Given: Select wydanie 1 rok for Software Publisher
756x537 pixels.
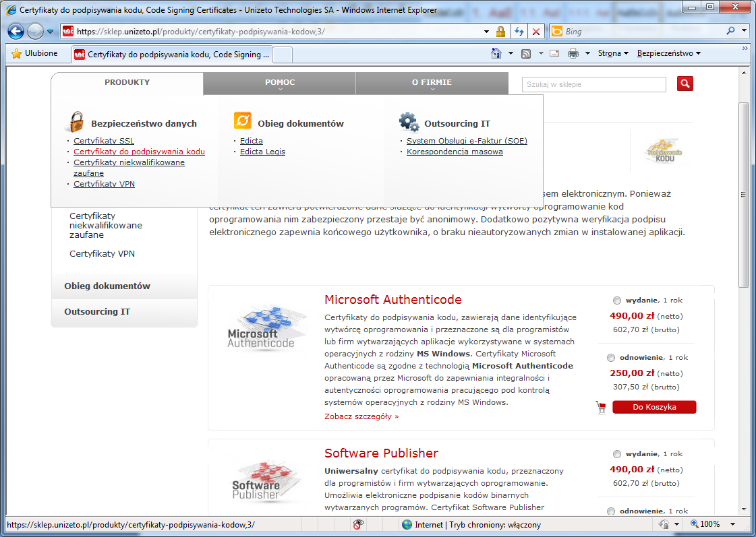Looking at the screenshot, I should tap(616, 454).
